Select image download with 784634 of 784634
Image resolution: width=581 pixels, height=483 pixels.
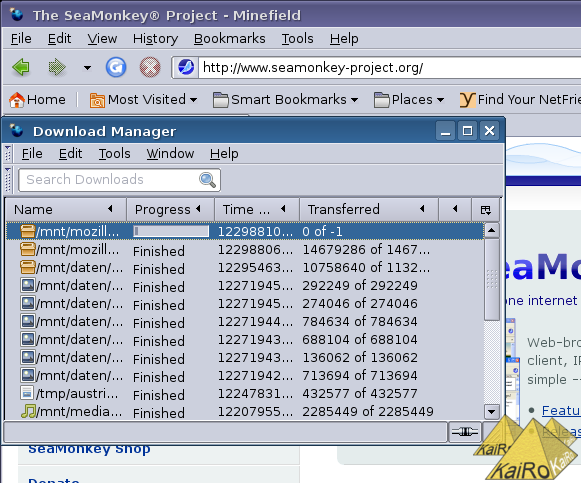point(245,322)
